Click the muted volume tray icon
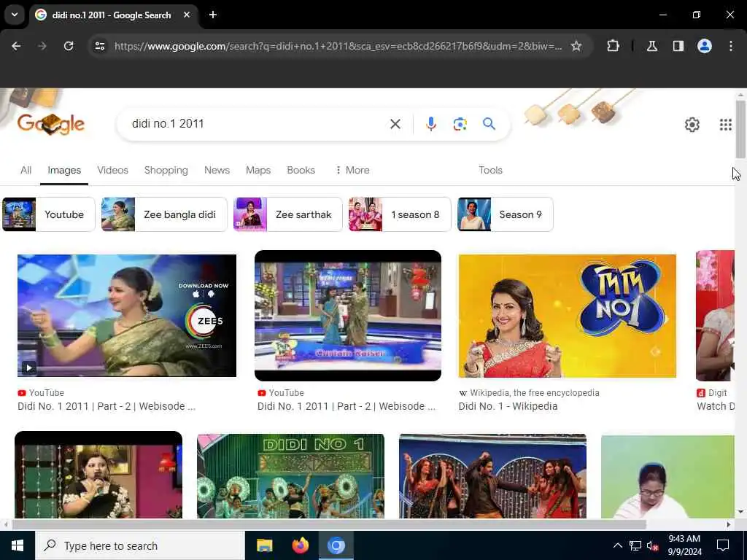Screen dimensions: 747x560 coord(653,545)
